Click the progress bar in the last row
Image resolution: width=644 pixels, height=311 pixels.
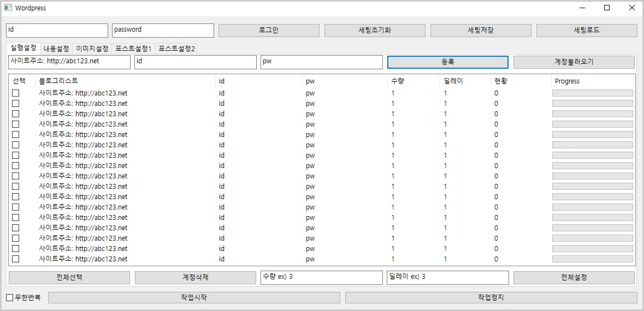coord(592,259)
